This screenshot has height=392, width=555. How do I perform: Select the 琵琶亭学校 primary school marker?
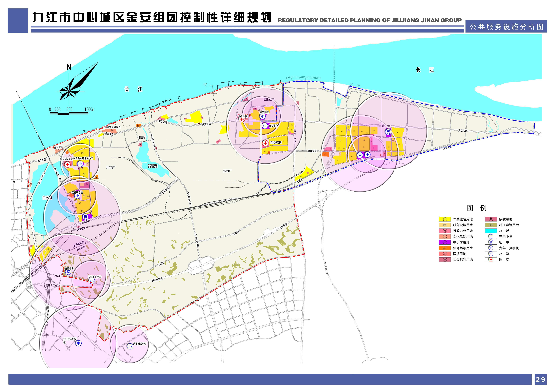[x=77, y=196]
